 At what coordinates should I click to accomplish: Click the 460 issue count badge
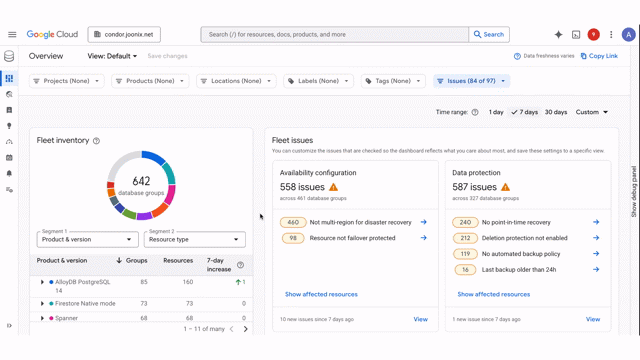293,222
